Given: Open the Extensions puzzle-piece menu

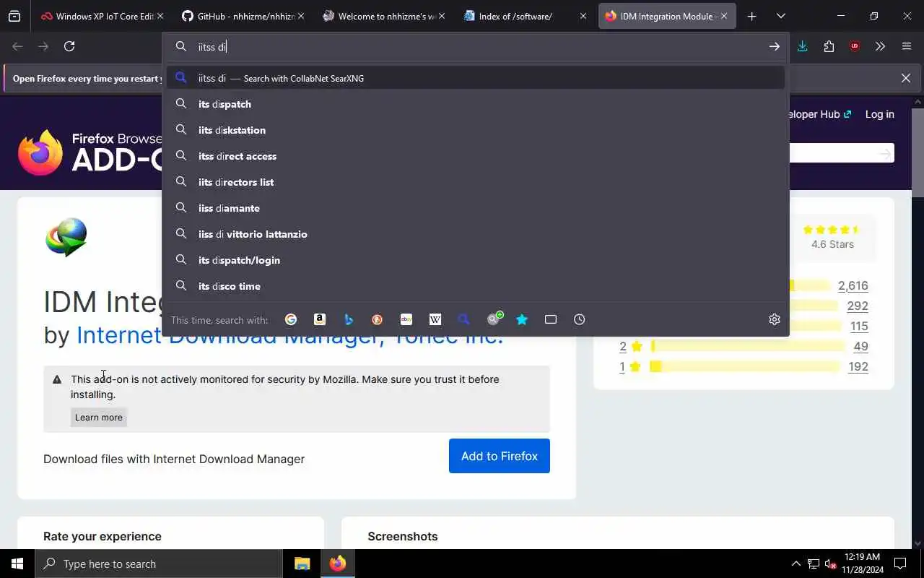Looking at the screenshot, I should [x=829, y=46].
